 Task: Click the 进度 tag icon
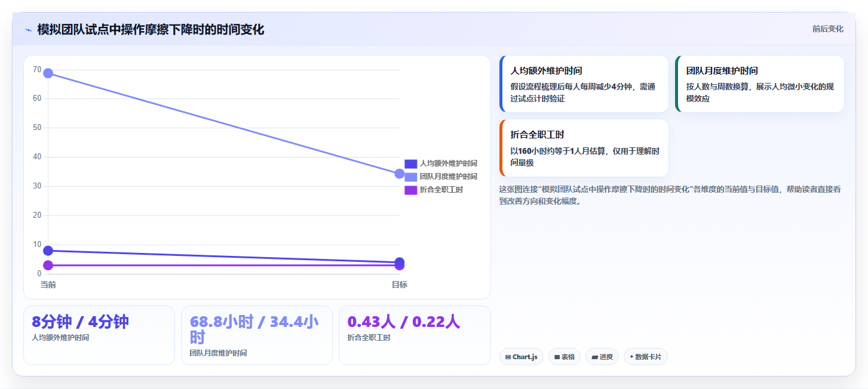point(594,357)
